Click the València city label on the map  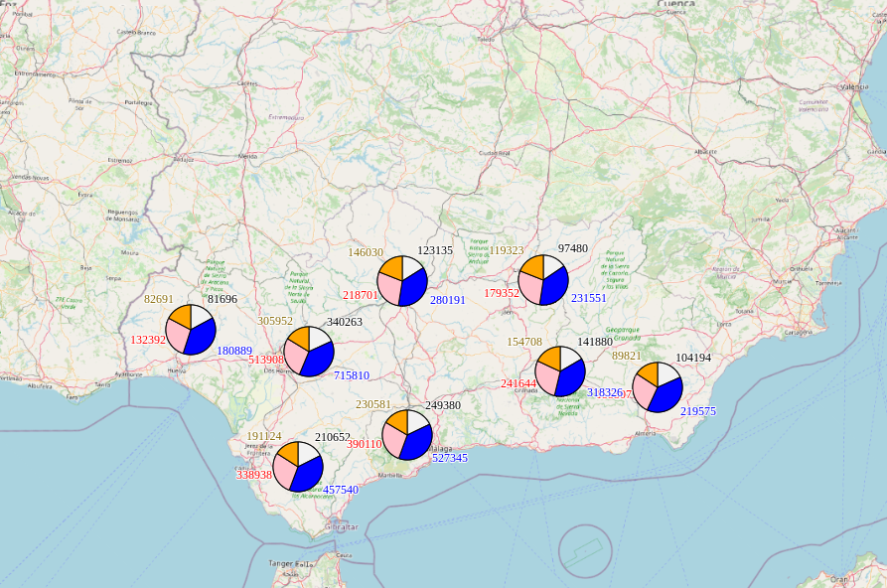[853, 87]
